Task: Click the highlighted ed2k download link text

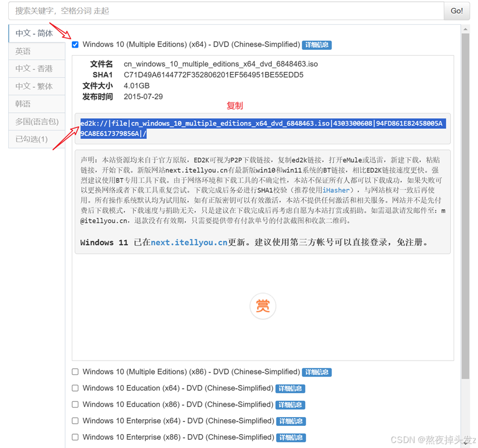Action: pyautogui.click(x=263, y=128)
